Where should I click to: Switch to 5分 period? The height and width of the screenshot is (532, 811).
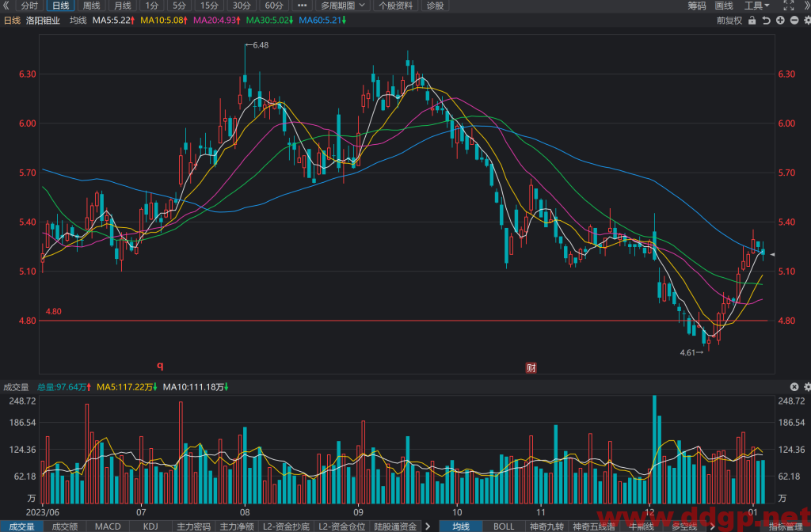(x=179, y=6)
